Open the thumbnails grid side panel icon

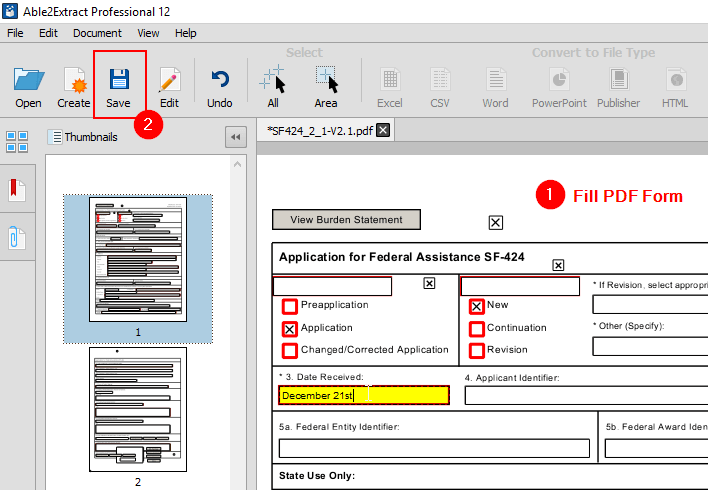point(17,141)
